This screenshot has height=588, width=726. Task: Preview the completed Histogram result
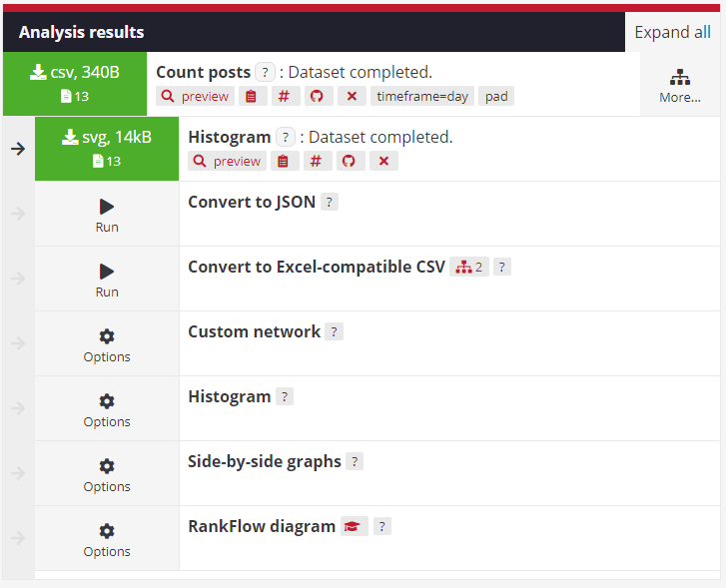click(x=228, y=161)
